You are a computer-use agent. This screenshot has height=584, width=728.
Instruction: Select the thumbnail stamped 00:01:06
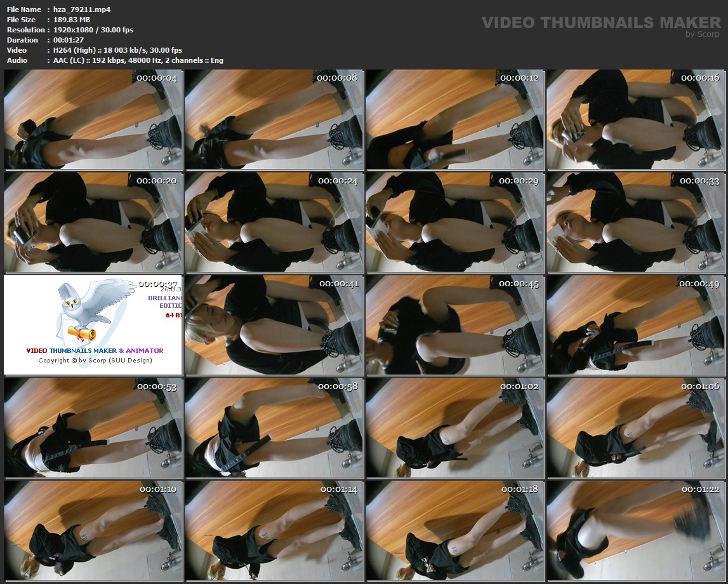point(635,428)
